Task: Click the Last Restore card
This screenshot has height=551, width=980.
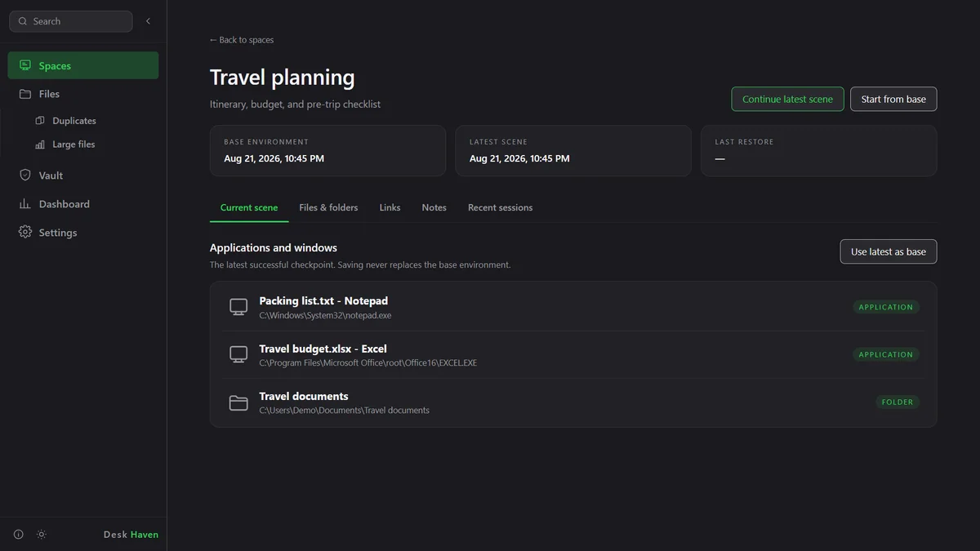Action: [819, 150]
